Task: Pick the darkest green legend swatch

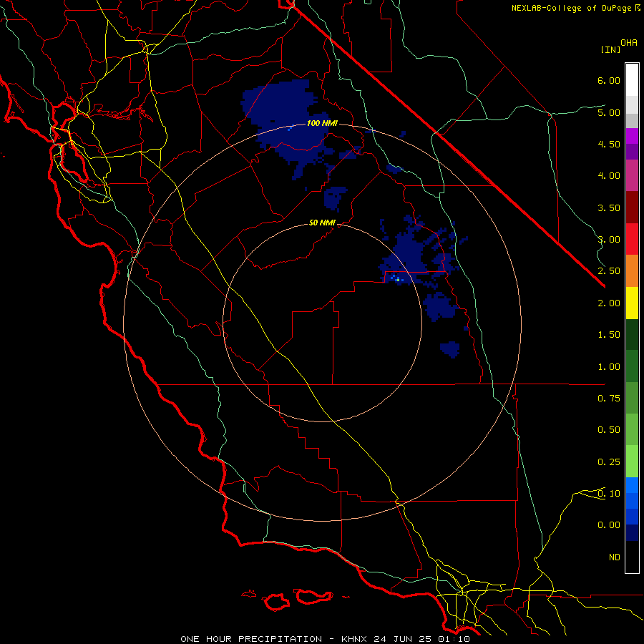Action: pos(632,335)
